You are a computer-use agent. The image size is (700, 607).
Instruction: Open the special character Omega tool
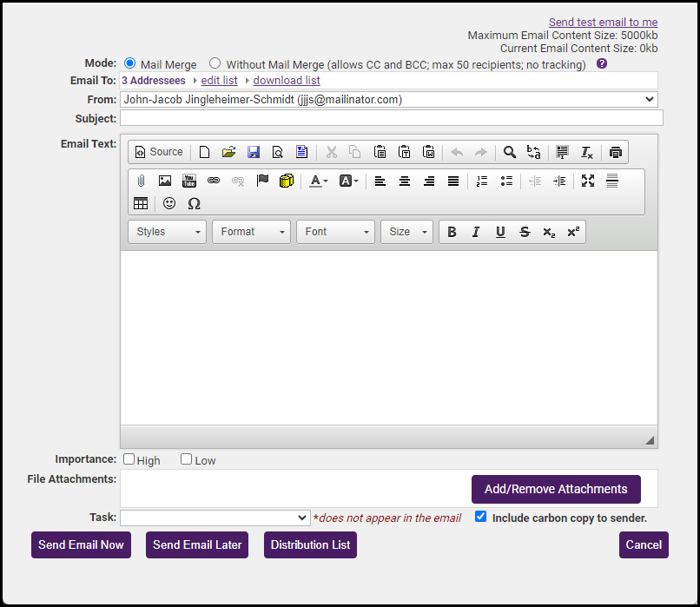pos(194,203)
